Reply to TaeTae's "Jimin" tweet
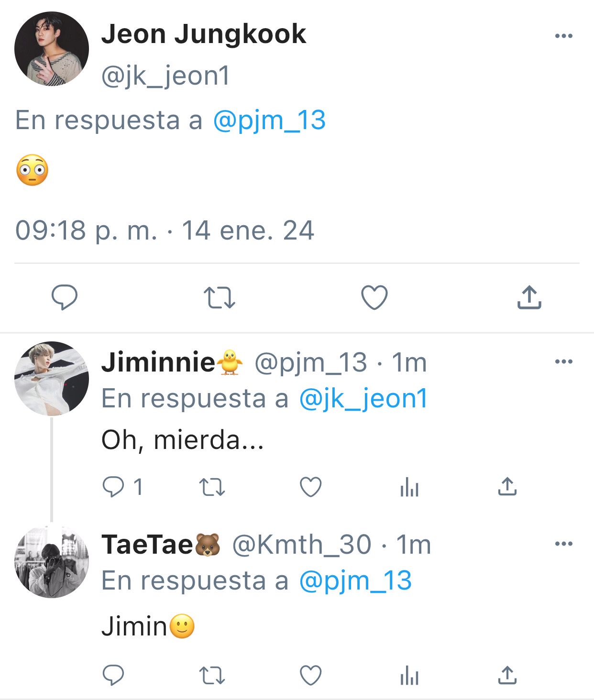The height and width of the screenshot is (700, 594). click(113, 675)
